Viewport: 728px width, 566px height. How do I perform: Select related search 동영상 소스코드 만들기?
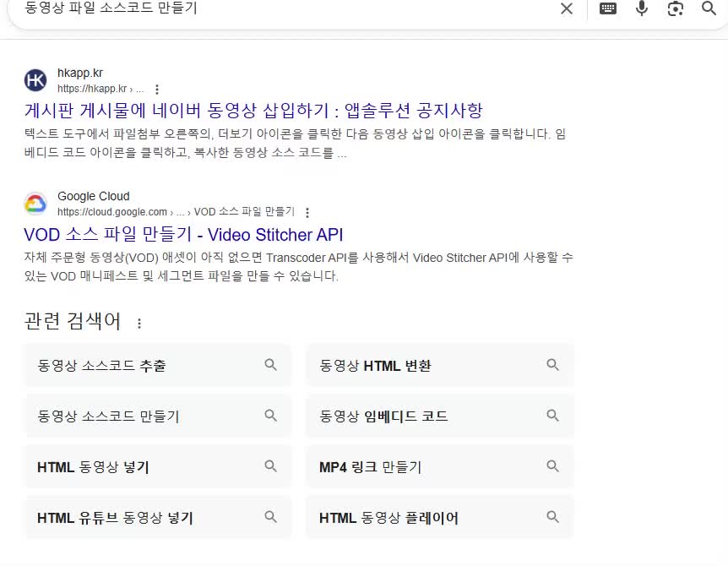pos(157,416)
